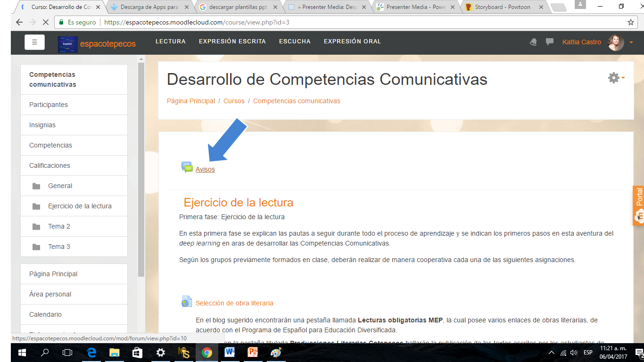Image resolution: width=644 pixels, height=362 pixels.
Task: Open the Avisos forum link
Action: [205, 169]
